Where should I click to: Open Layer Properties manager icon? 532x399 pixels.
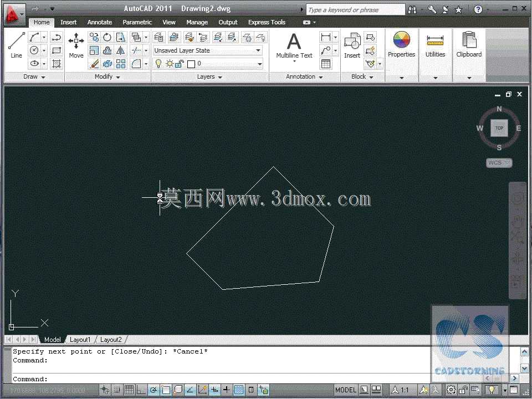[x=158, y=37]
